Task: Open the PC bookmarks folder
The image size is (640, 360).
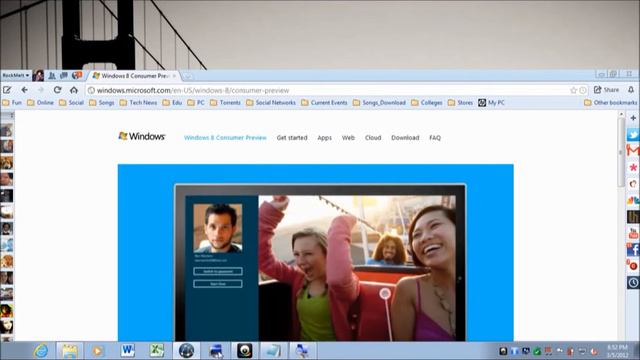Action: pyautogui.click(x=196, y=103)
